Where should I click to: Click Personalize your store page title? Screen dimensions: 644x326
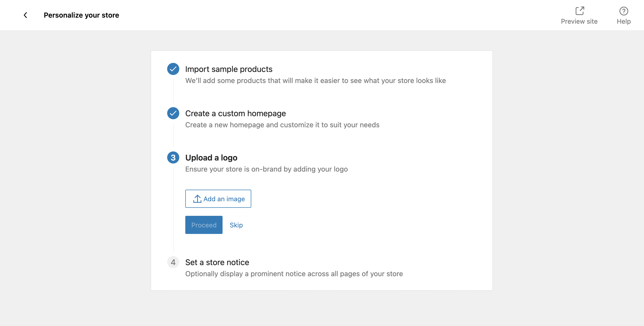pyautogui.click(x=81, y=15)
